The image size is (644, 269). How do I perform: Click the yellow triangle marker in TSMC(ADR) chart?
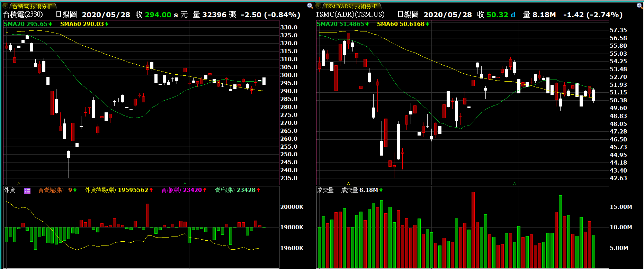point(348,184)
